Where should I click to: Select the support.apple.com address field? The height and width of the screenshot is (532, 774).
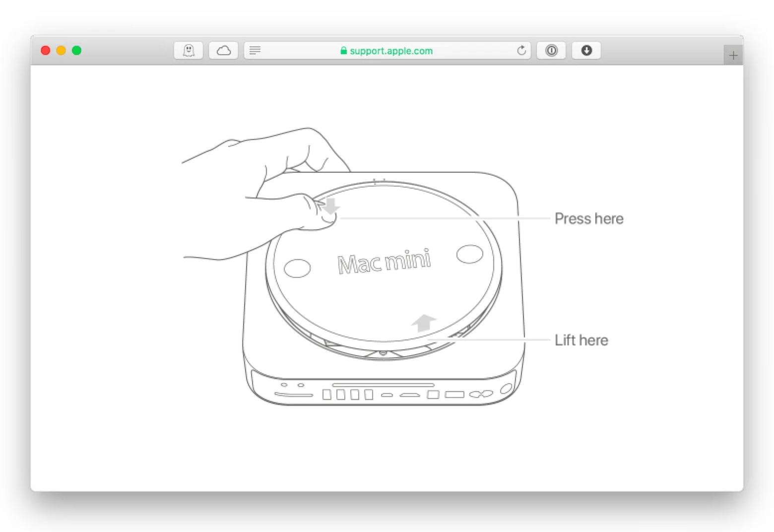coord(387,51)
